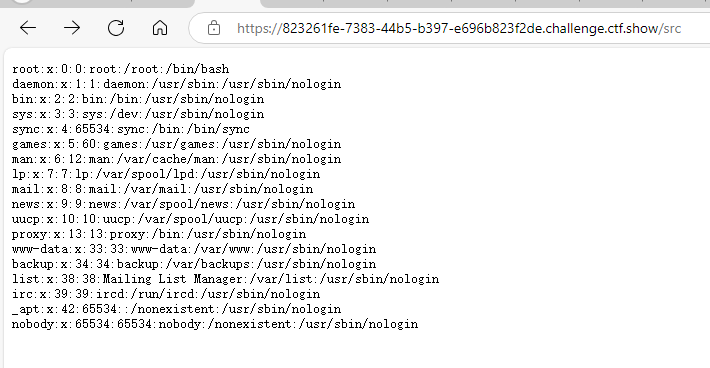Click the lp /var/spool/lpd line
The image size is (710, 368).
(x=166, y=173)
